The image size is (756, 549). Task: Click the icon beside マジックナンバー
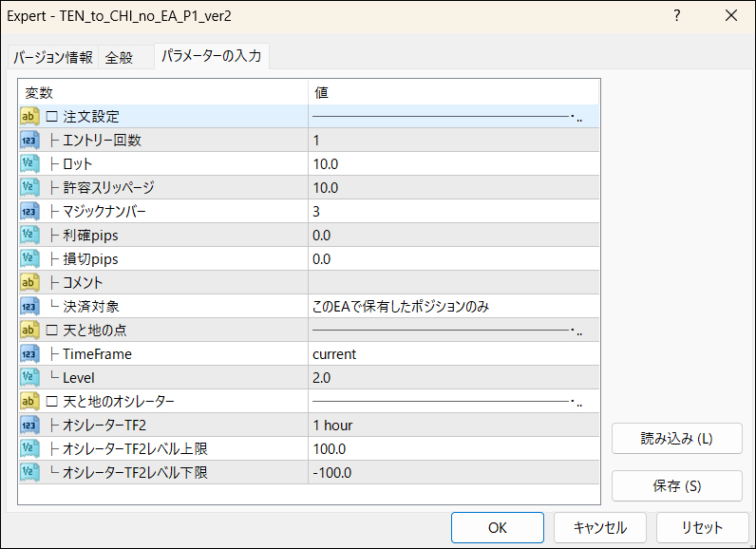click(29, 211)
